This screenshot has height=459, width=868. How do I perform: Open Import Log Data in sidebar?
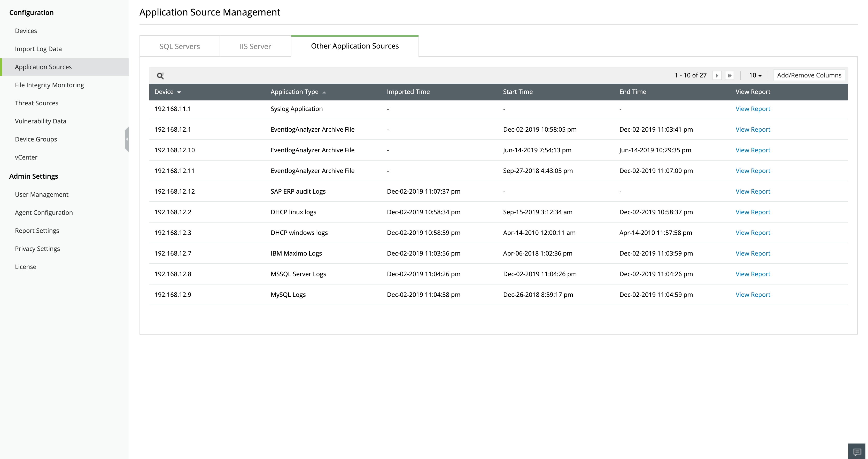(38, 49)
